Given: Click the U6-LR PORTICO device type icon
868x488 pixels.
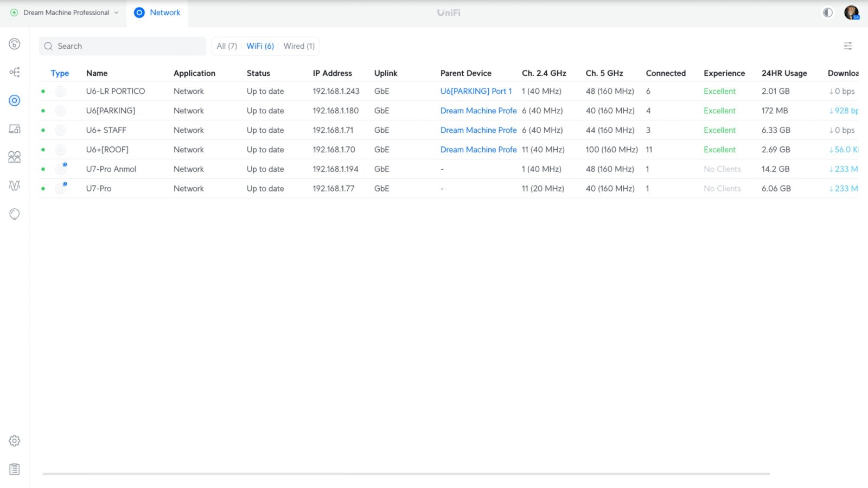Looking at the screenshot, I should [x=61, y=92].
